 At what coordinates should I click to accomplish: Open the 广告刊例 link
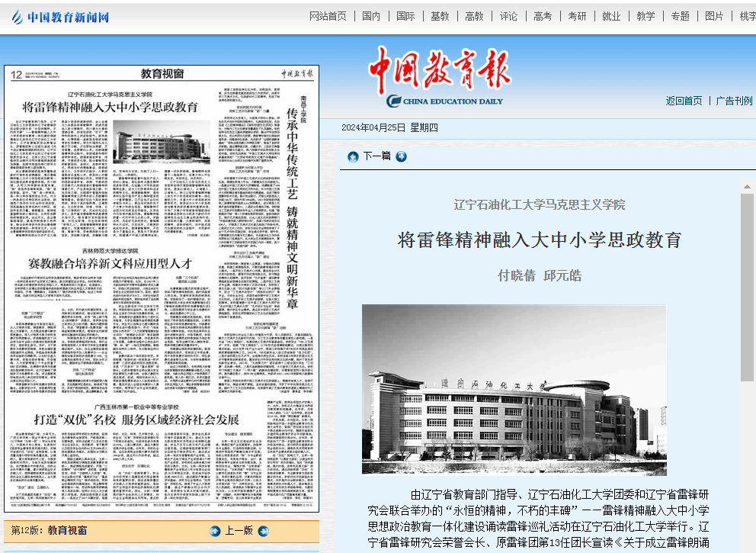pos(734,101)
